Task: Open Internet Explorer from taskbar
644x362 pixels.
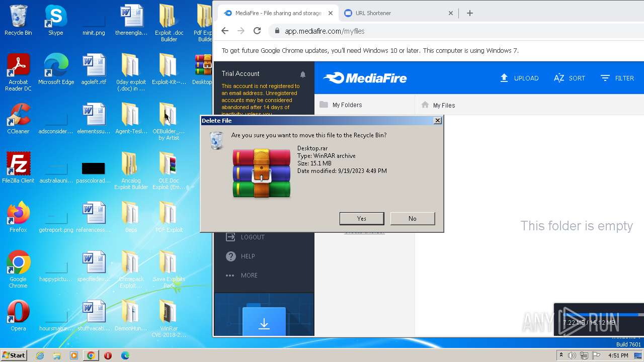Action: pos(40,355)
